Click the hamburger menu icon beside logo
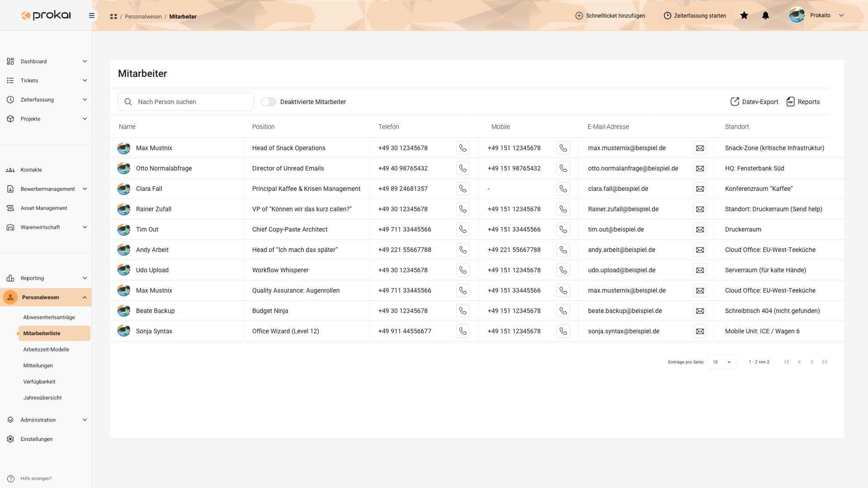Image resolution: width=868 pixels, height=488 pixels. (x=92, y=15)
